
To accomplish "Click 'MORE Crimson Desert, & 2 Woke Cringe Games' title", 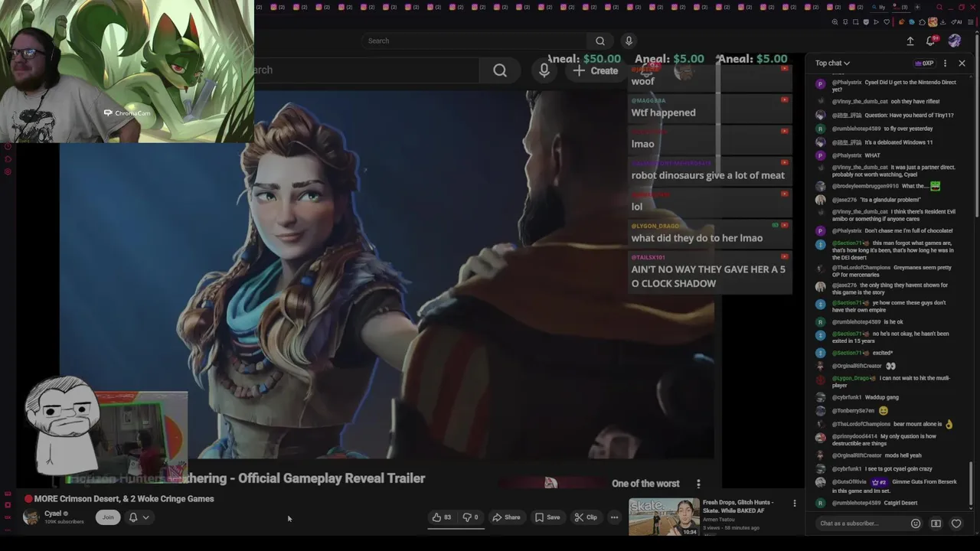I will pos(124,498).
